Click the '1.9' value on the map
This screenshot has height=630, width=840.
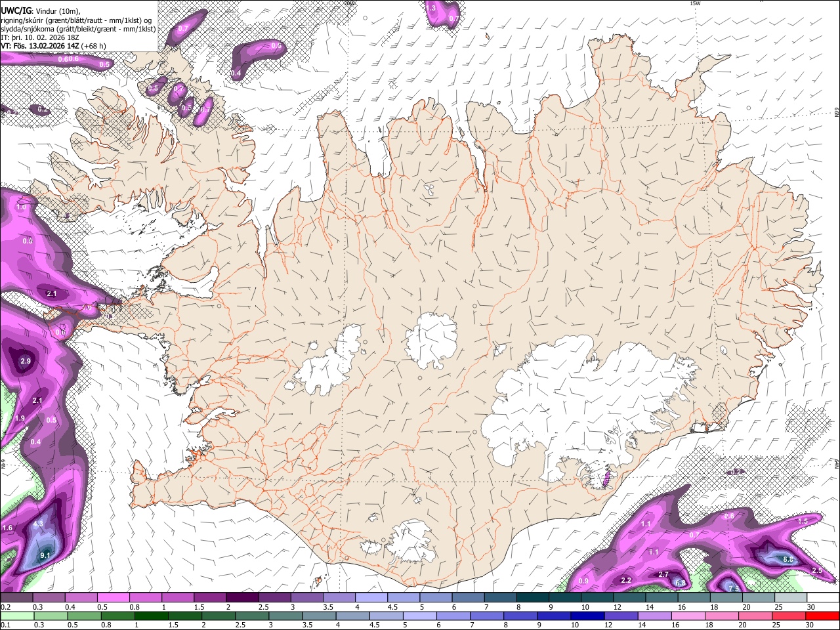click(x=20, y=418)
